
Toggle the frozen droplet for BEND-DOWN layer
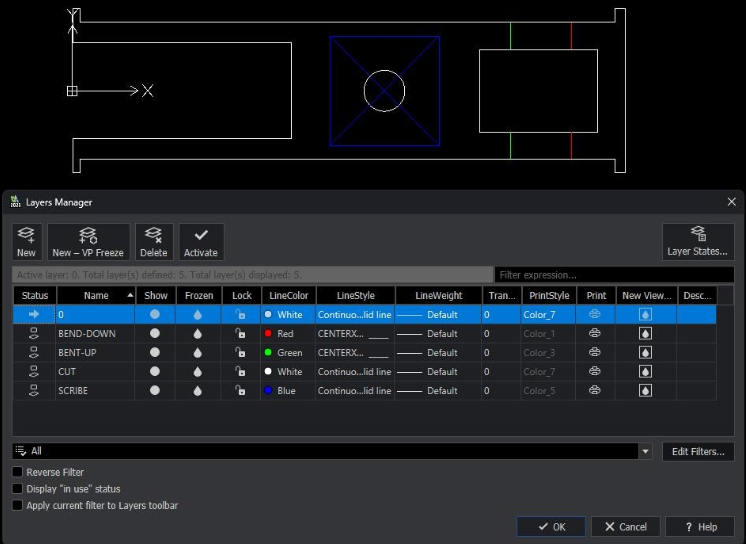[x=198, y=334]
